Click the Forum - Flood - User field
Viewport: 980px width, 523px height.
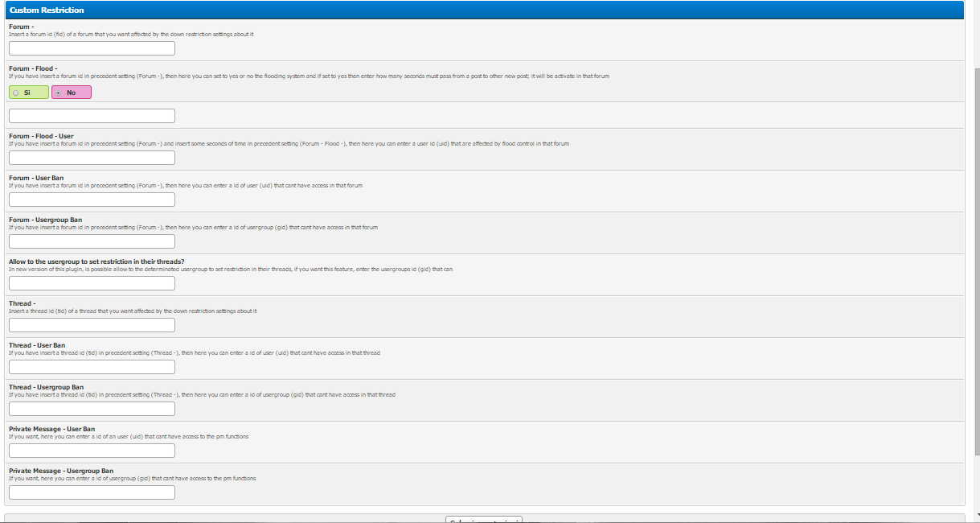point(92,158)
